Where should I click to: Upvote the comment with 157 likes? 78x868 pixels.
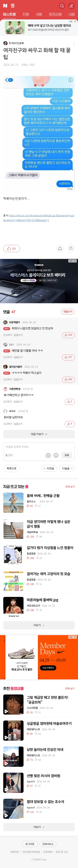pos(68,357)
